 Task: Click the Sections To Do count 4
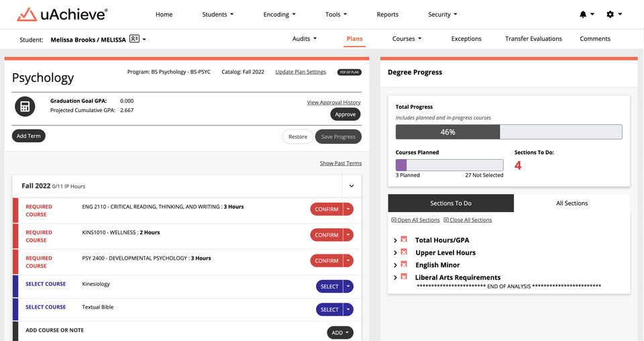click(518, 166)
